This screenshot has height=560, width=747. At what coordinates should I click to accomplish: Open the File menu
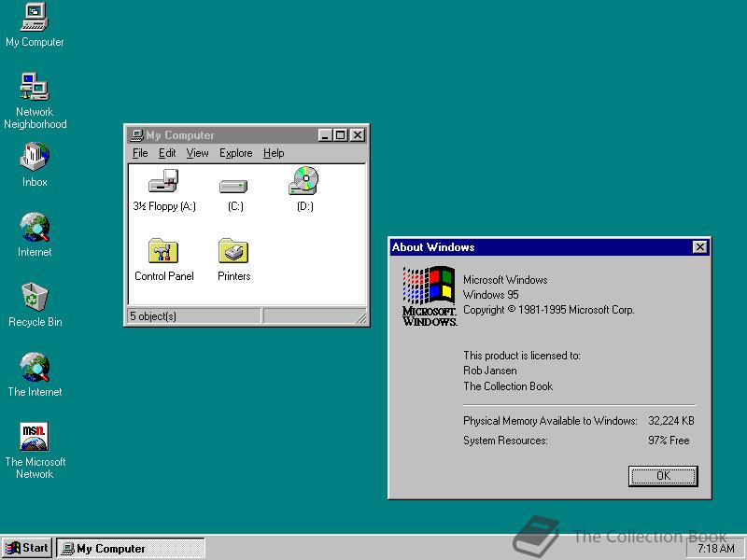coord(140,153)
